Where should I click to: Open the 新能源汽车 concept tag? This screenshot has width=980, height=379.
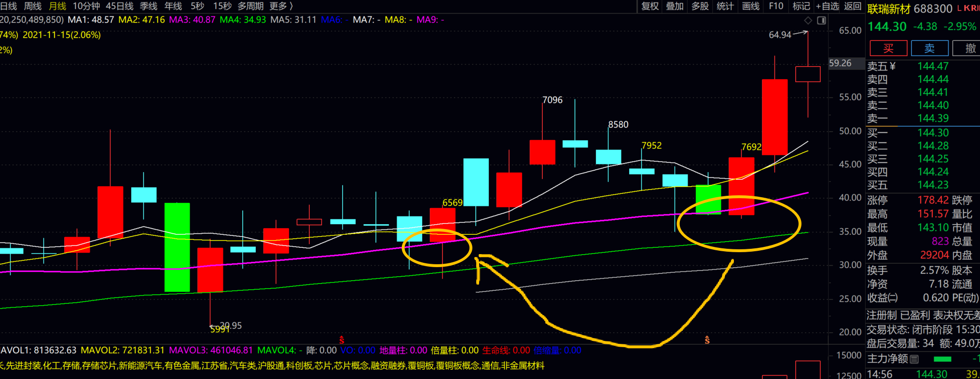[141, 366]
